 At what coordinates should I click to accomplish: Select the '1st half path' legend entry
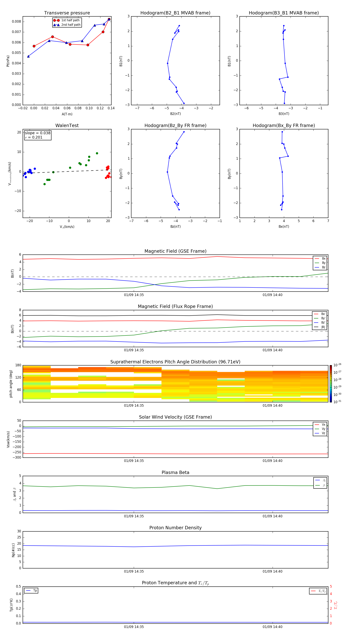(67, 20)
